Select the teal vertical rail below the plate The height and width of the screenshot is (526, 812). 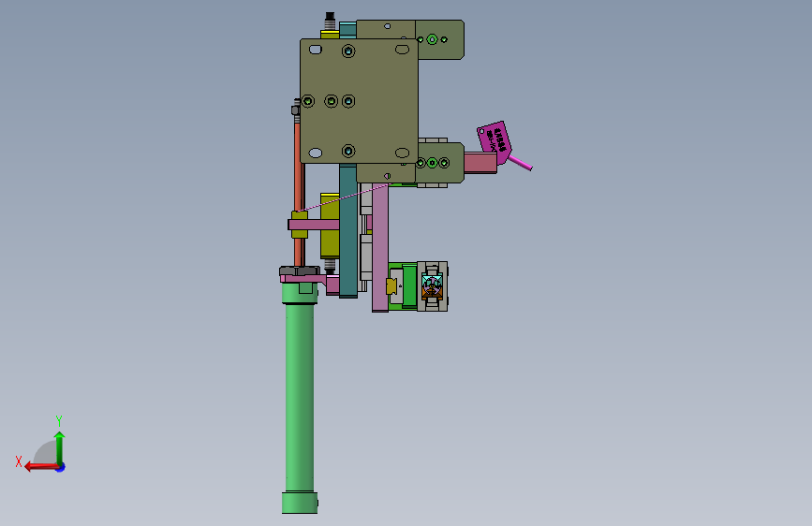click(348, 230)
